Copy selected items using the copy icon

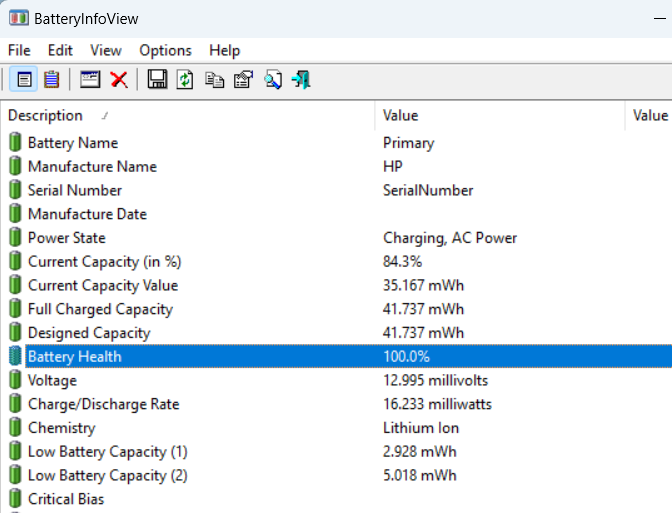(x=214, y=80)
